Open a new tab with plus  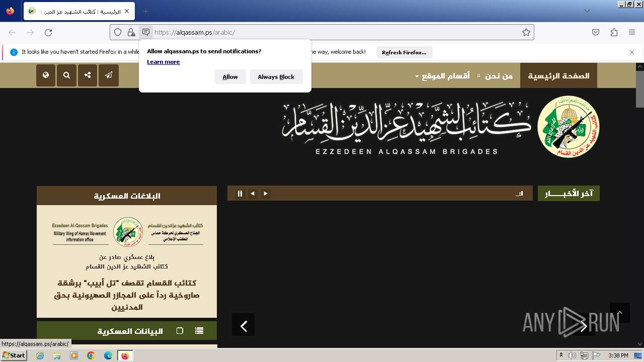(x=145, y=11)
